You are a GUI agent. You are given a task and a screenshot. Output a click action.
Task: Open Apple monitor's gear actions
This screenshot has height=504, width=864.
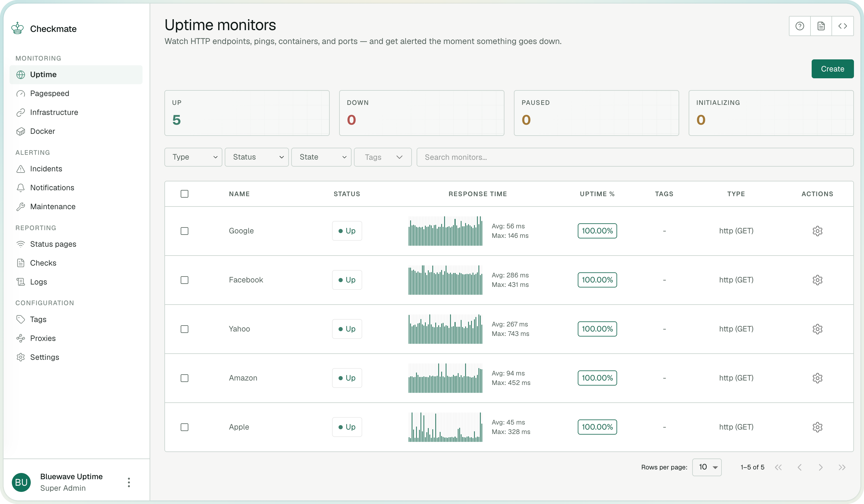coord(817,427)
